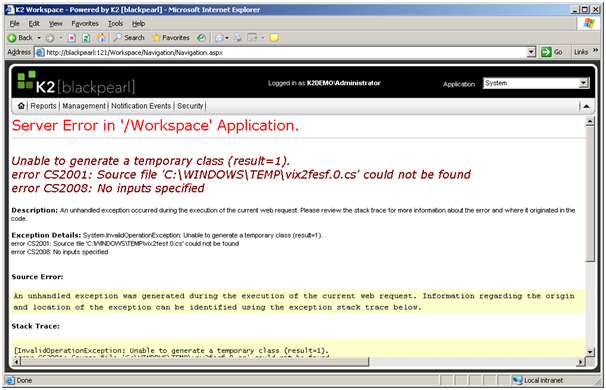
Task: Open the Mail button dropdown arrow
Action: [227, 38]
